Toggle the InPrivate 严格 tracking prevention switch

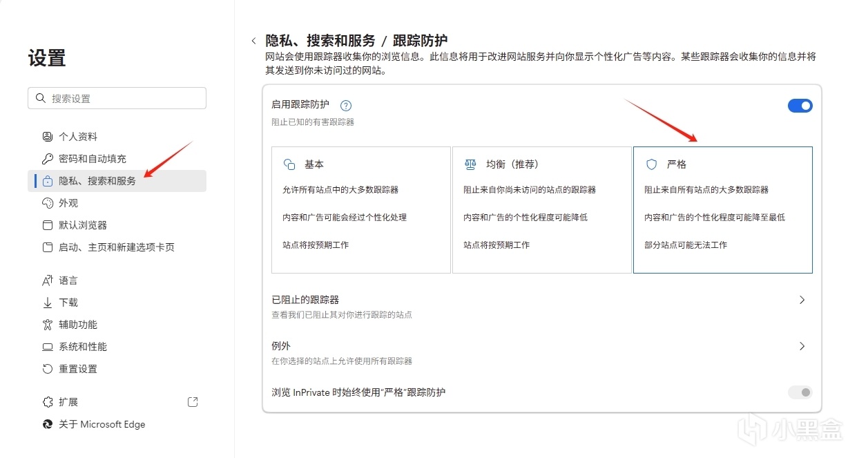click(x=800, y=392)
